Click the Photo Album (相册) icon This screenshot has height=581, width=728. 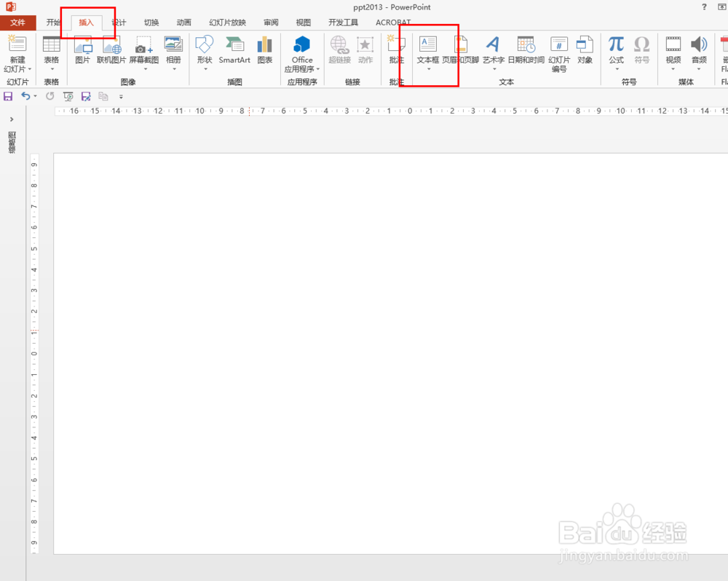[174, 44]
